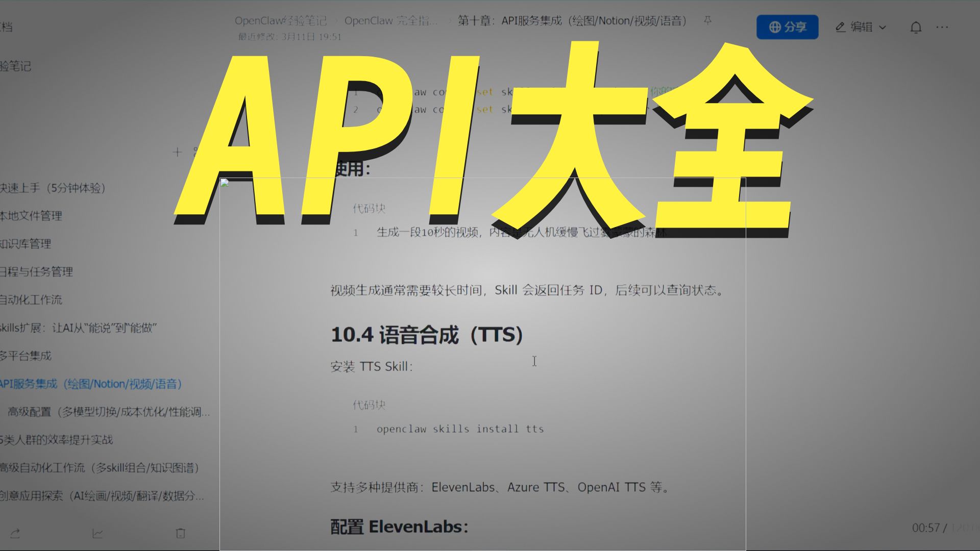The height and width of the screenshot is (551, 980).
Task: Open the trash bin icon in sidebar footer
Action: [x=180, y=534]
